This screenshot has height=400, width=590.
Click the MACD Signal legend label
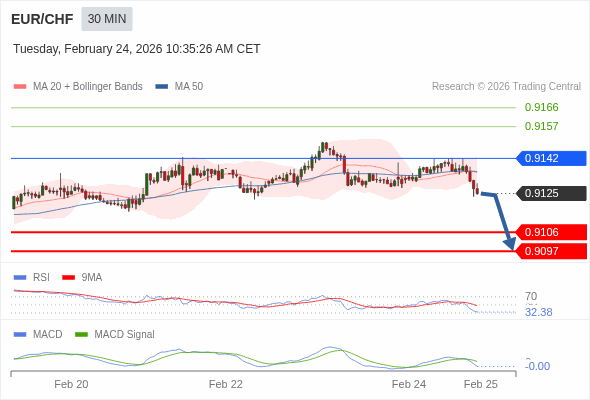tap(125, 335)
